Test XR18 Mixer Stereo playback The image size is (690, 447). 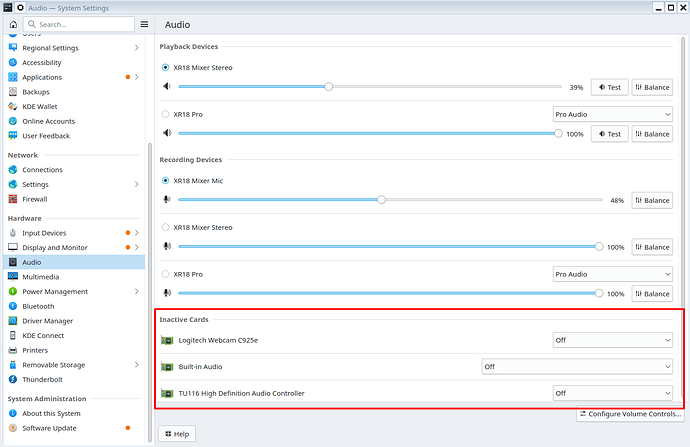[609, 87]
